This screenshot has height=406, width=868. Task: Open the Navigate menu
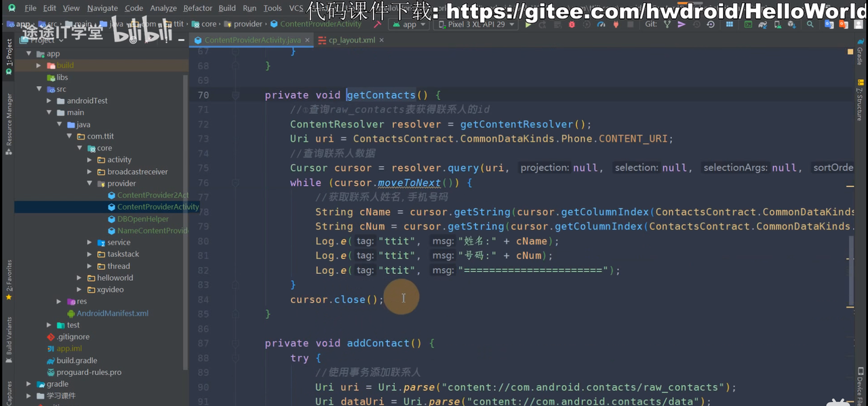pos(102,8)
